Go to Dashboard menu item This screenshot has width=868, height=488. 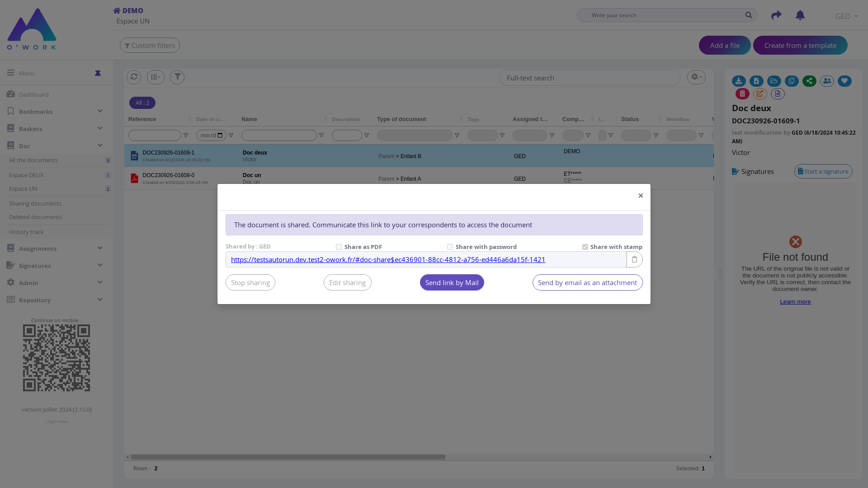tap(34, 94)
